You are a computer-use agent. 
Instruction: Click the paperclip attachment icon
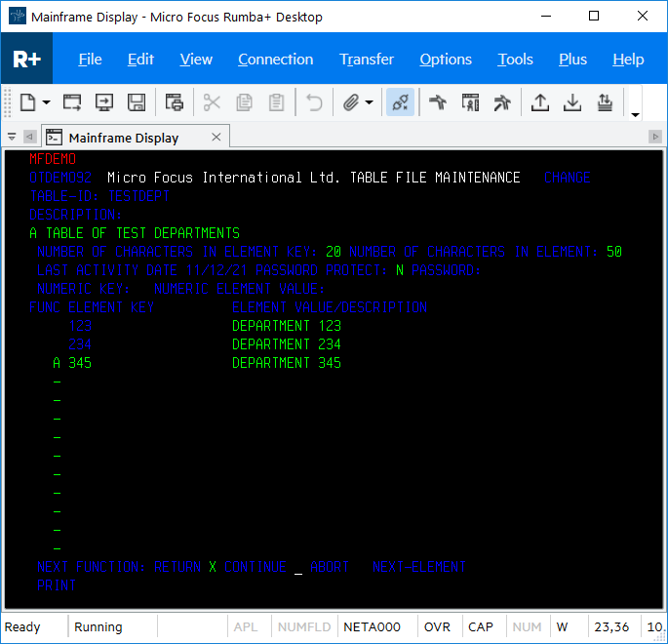(x=351, y=102)
